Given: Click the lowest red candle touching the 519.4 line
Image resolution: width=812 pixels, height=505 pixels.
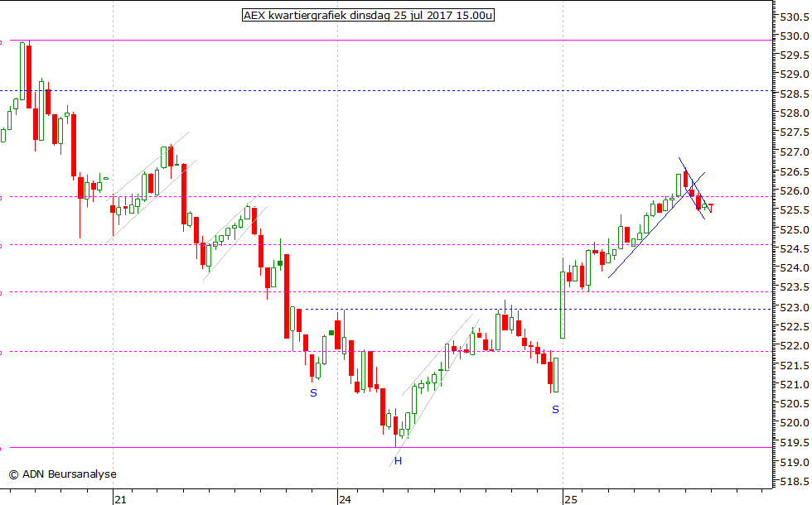Looking at the screenshot, I should pyautogui.click(x=396, y=427).
